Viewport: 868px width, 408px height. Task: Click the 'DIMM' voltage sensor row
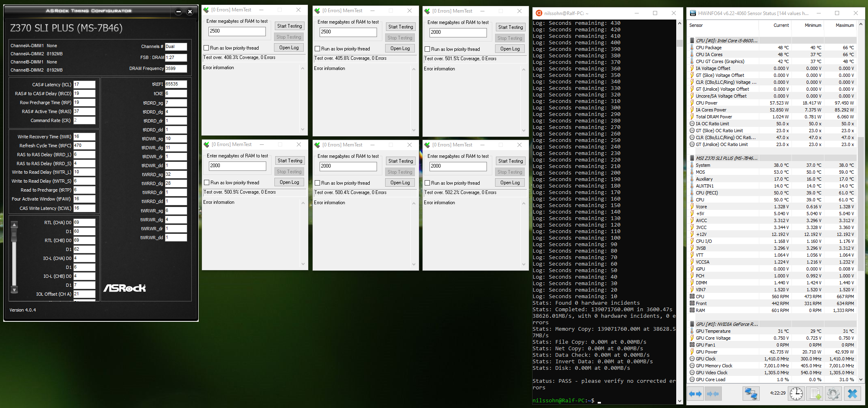[x=773, y=283]
